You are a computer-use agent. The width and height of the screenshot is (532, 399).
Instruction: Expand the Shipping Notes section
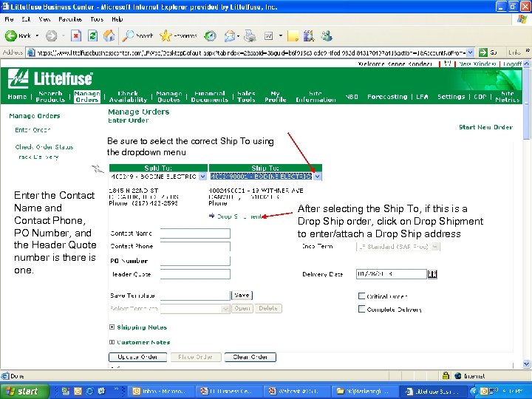(112, 327)
